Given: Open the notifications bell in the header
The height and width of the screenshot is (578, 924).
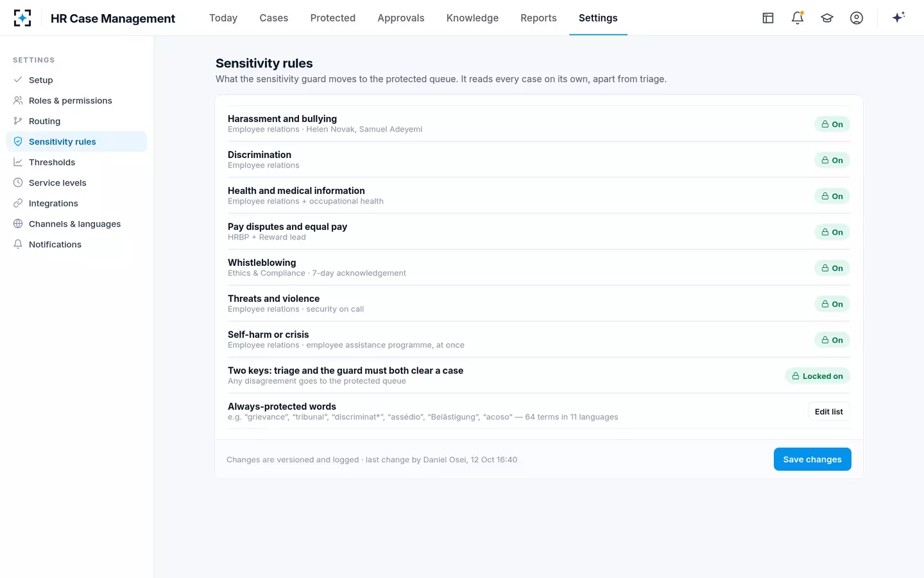Looking at the screenshot, I should pos(798,18).
